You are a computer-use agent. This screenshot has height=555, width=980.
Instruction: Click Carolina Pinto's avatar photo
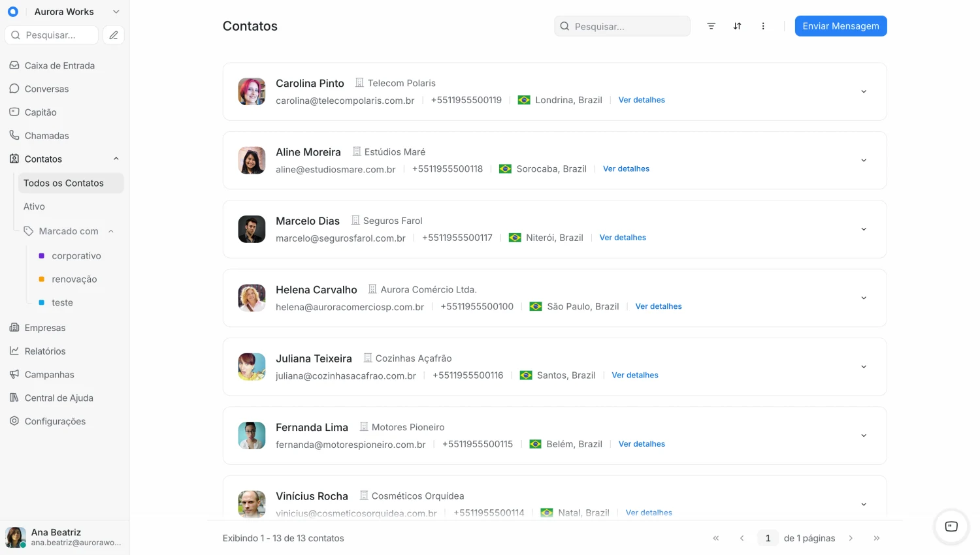252,91
